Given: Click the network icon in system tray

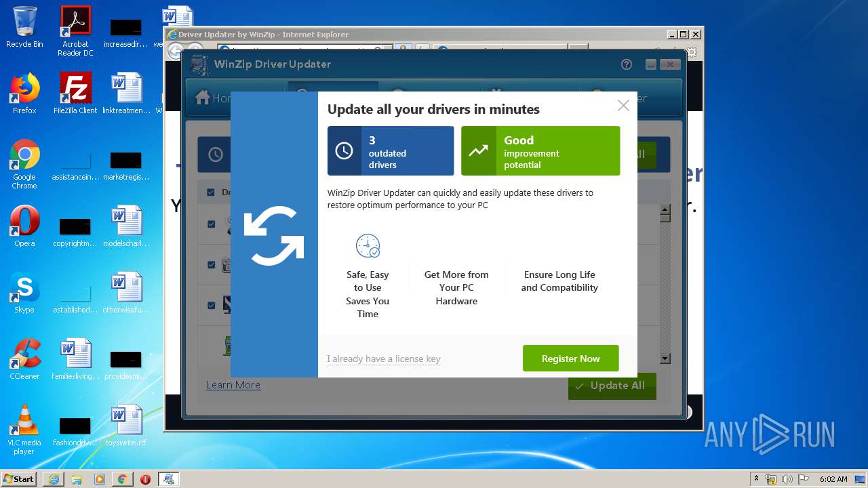Looking at the screenshot, I should pos(771,479).
